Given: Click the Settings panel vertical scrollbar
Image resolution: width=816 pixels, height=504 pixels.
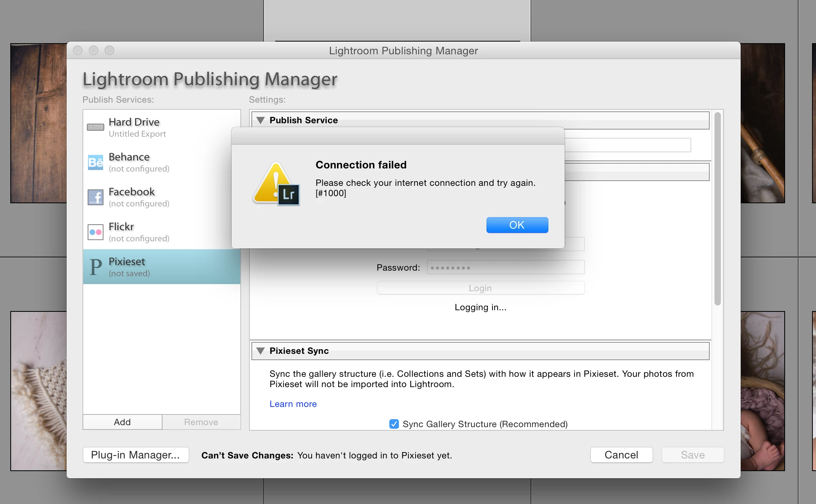Looking at the screenshot, I should click(717, 209).
